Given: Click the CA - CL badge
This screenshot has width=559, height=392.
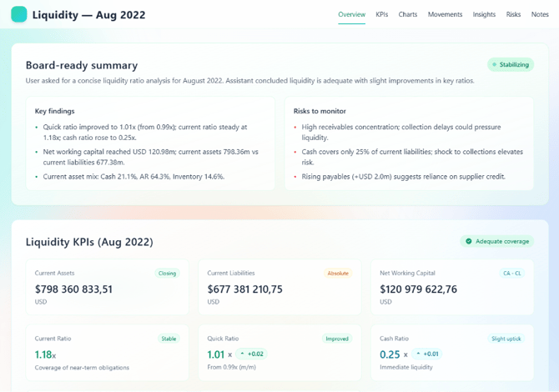Looking at the screenshot, I should (511, 273).
